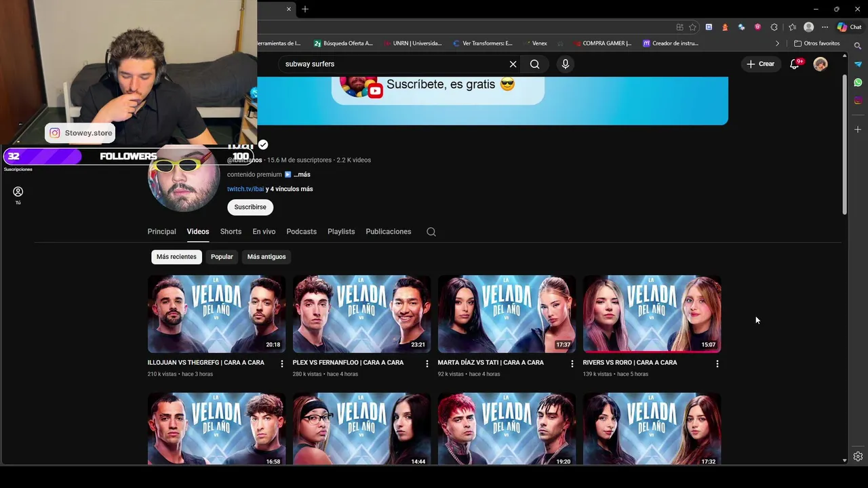Open Copilot Chat in browser toolbar
This screenshot has width=868, height=488.
(x=849, y=27)
